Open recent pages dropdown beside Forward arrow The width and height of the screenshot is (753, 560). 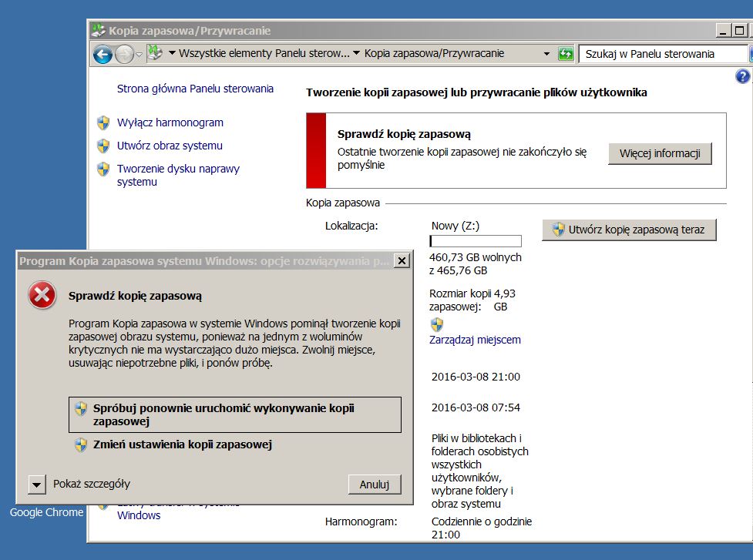(x=139, y=55)
